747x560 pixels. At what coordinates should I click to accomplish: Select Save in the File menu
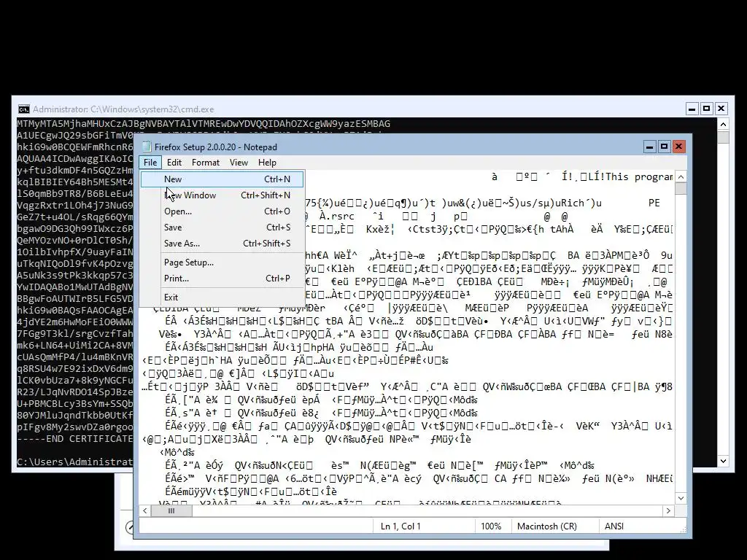(222, 227)
